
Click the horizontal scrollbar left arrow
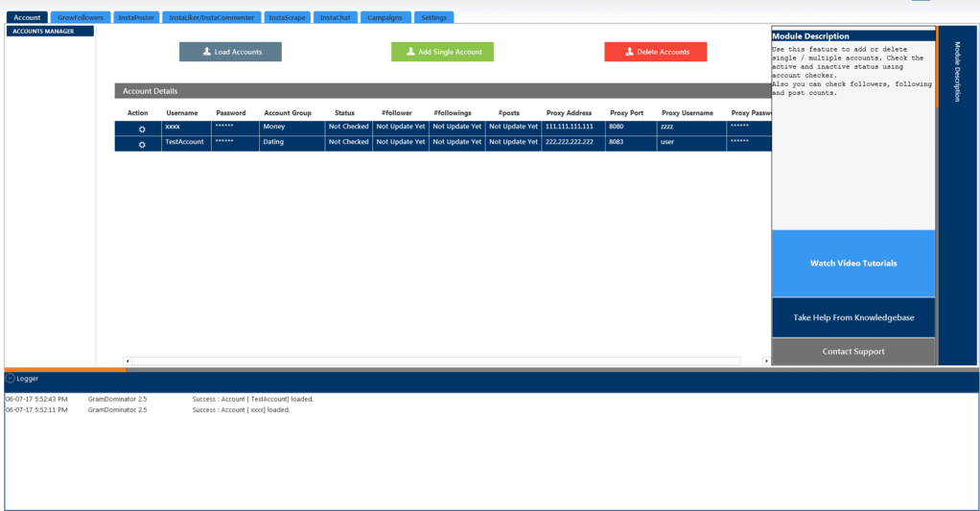127,361
